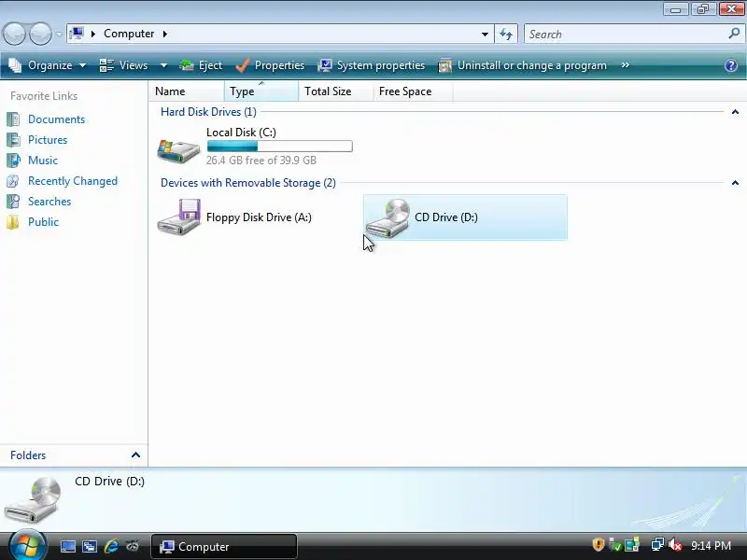Open the Views dropdown arrow

(163, 65)
